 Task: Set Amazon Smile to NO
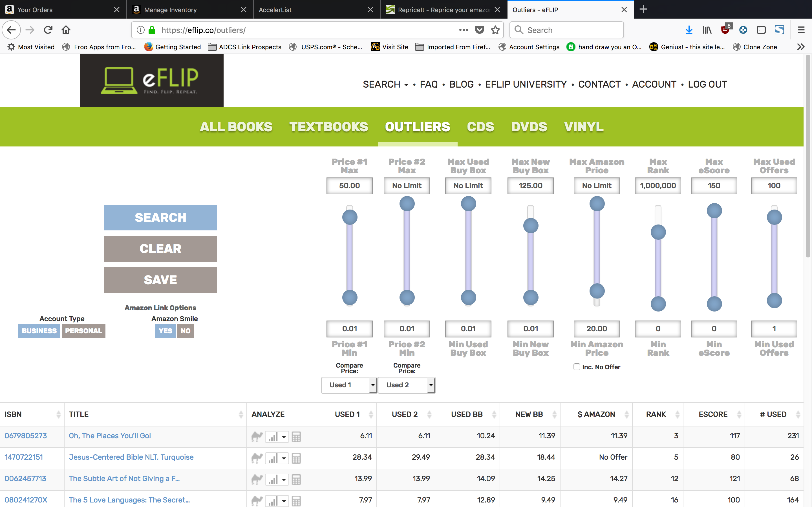click(185, 331)
